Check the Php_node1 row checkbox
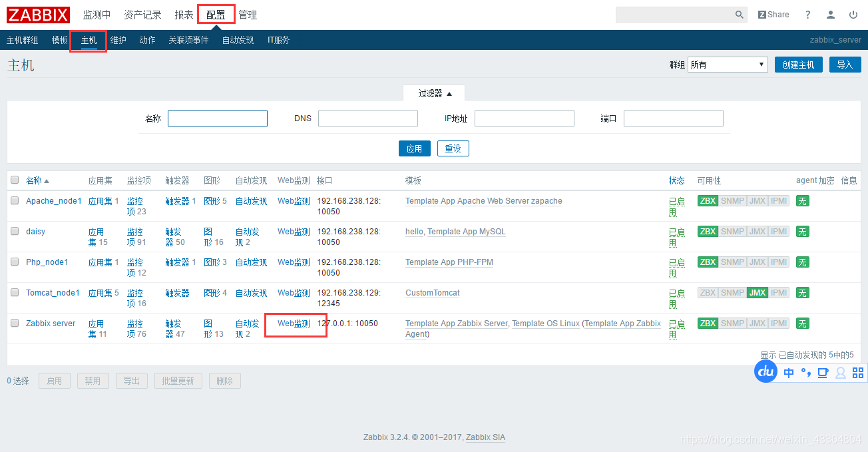 [15, 262]
